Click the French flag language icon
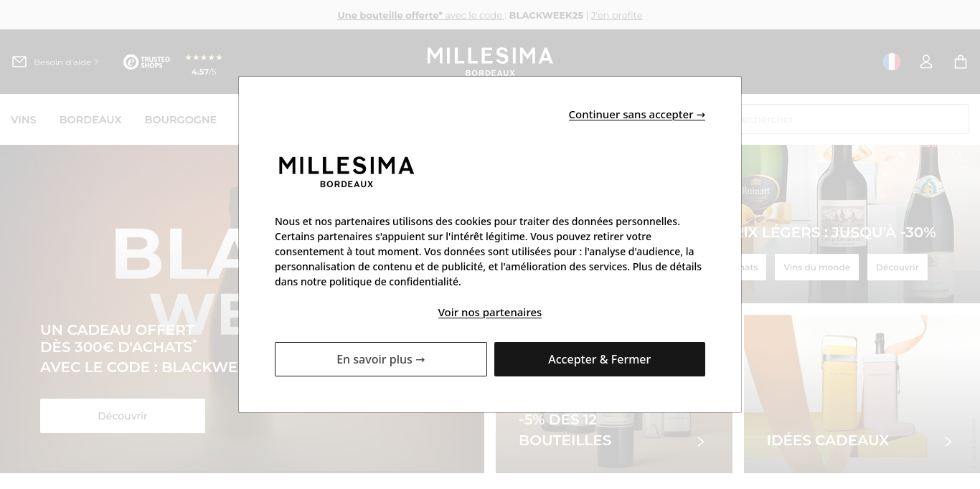This screenshot has width=980, height=489. point(892,62)
